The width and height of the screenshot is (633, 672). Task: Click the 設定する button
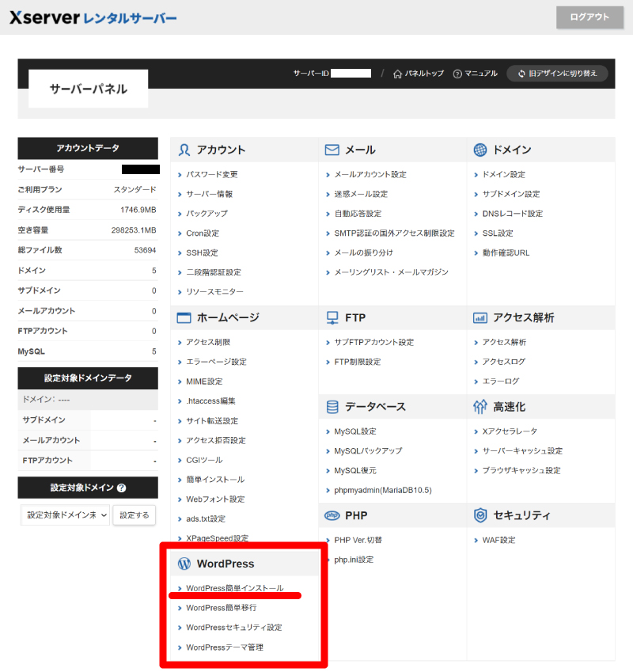[134, 515]
